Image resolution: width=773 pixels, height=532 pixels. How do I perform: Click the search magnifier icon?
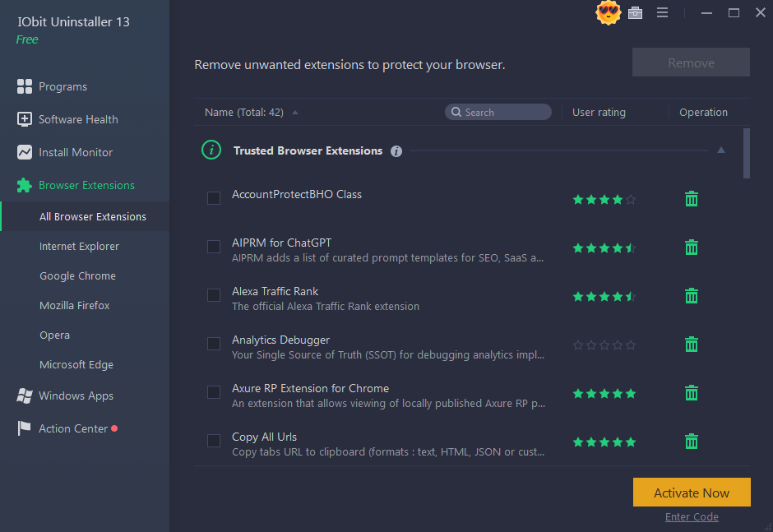click(456, 112)
